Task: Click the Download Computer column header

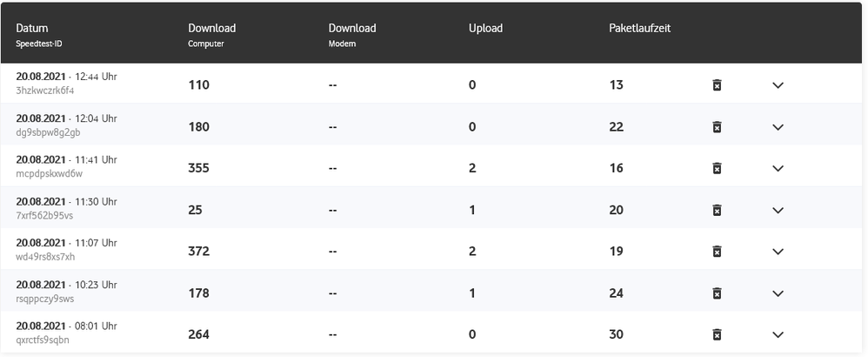Action: pos(211,29)
